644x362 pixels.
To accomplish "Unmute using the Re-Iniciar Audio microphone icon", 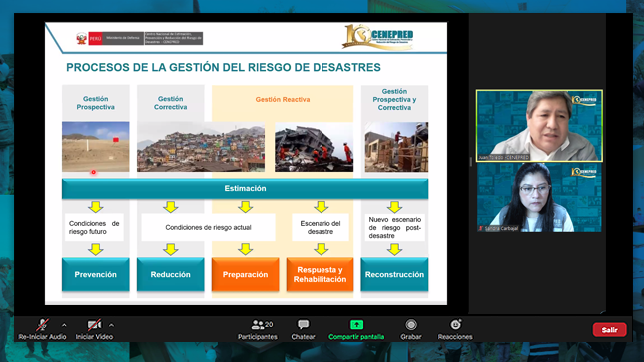I will [42, 325].
